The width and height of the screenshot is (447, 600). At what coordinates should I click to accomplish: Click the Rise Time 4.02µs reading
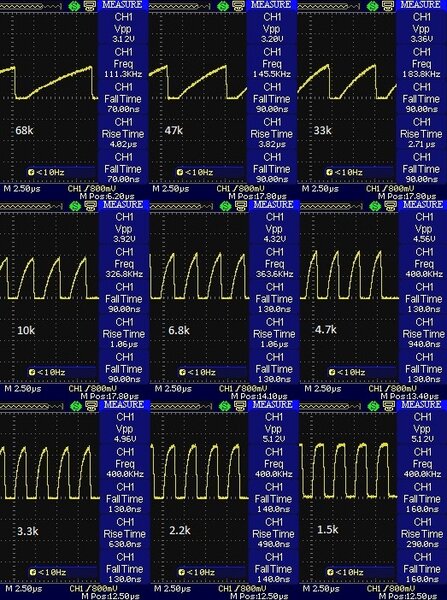coord(123,145)
